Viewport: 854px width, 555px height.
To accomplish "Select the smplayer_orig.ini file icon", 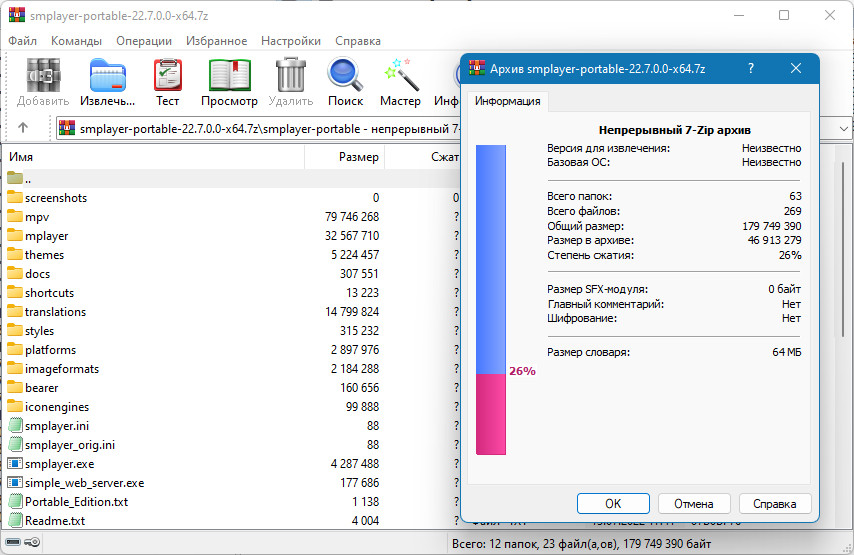I will coord(15,444).
